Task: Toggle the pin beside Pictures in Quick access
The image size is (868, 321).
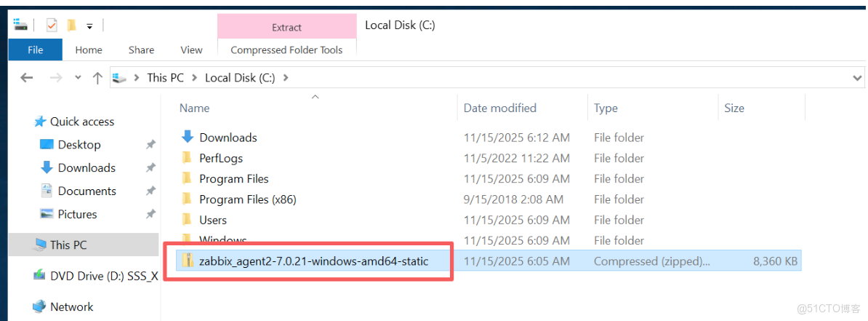Action: [150, 214]
